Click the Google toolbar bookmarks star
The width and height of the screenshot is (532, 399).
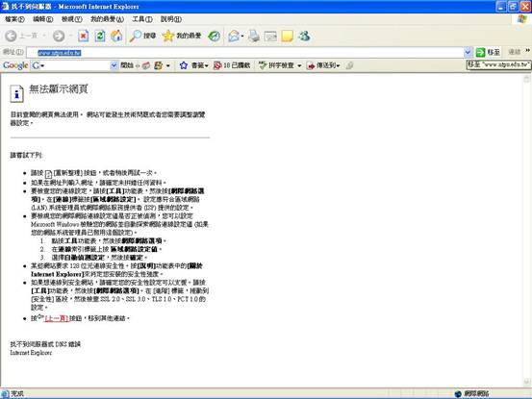click(184, 65)
